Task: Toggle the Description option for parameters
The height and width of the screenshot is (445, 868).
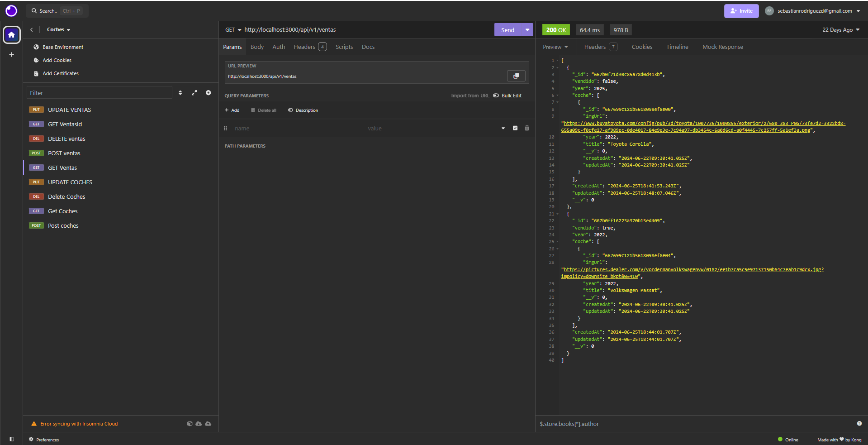Action: coord(303,110)
